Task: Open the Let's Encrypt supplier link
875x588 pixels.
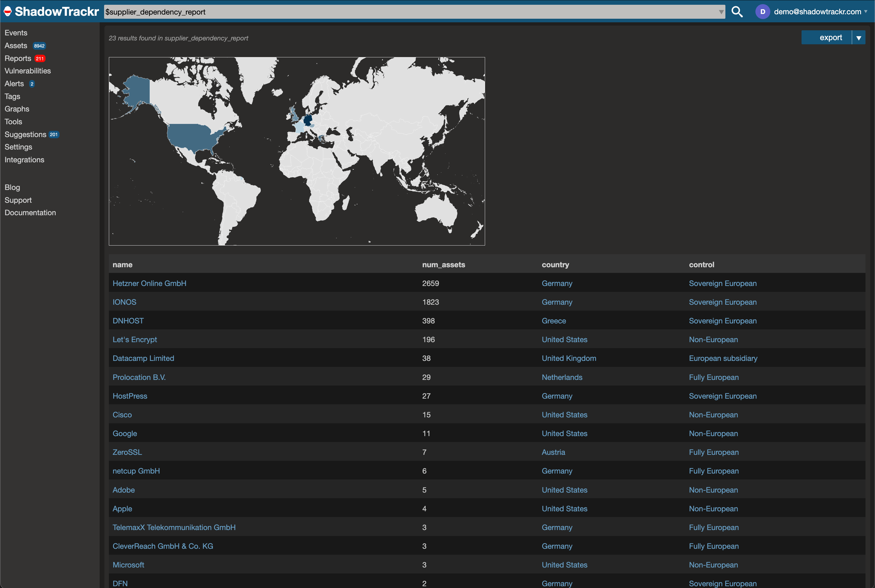Action: tap(135, 340)
